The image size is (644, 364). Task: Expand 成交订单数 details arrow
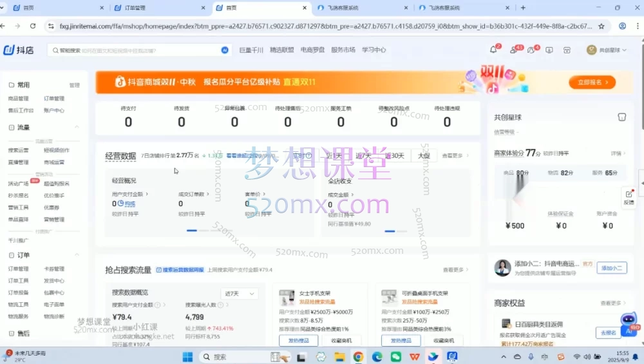point(208,194)
